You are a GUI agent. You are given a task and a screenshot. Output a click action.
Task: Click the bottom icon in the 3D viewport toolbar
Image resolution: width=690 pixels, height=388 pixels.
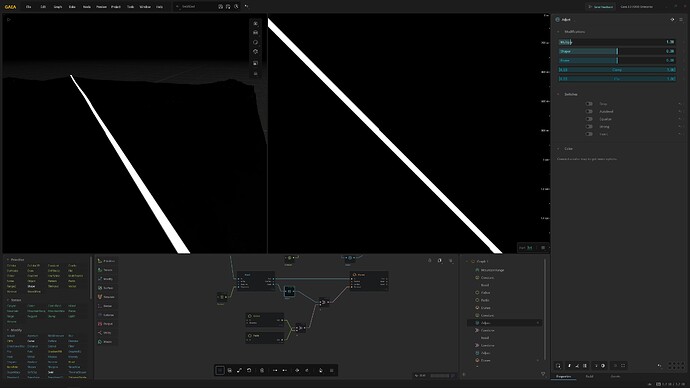(x=256, y=73)
